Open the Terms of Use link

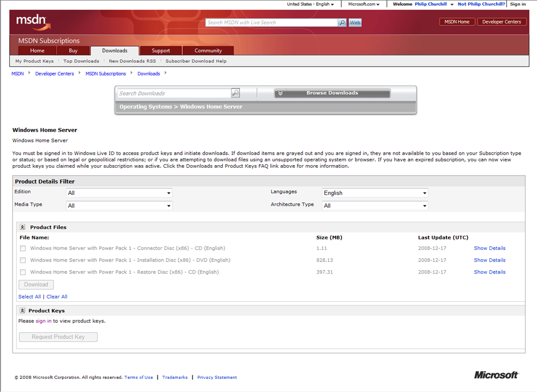point(138,377)
